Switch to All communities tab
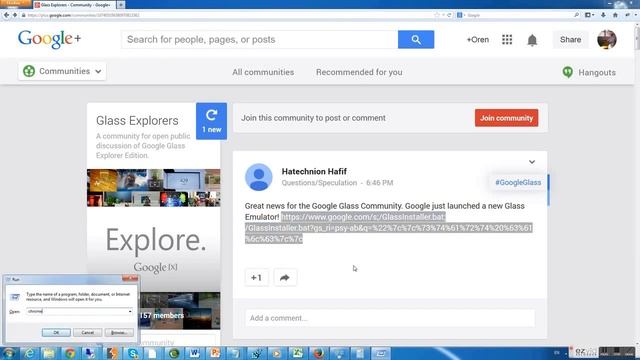640x360 pixels. tap(263, 72)
